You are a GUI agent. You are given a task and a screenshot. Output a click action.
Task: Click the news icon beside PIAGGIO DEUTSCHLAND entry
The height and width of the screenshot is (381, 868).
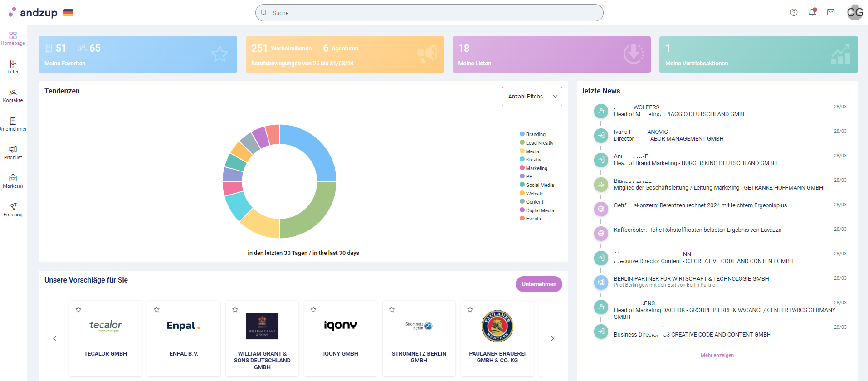601,111
